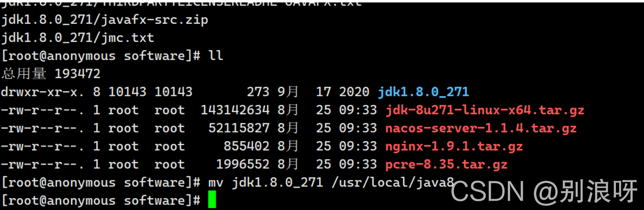Select the file pcre-8.35.tar.gz
The height and width of the screenshot is (210, 644).
pyautogui.click(x=446, y=165)
